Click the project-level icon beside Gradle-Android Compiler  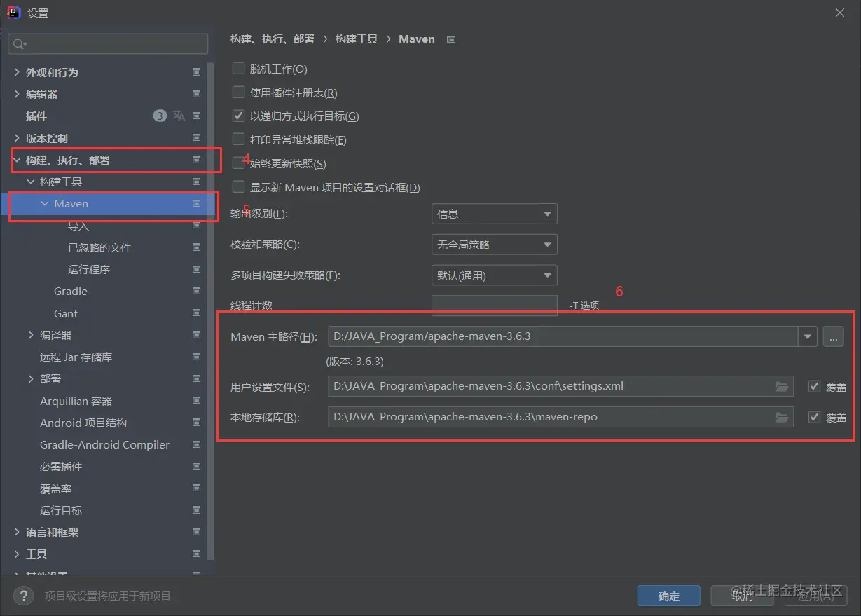[197, 444]
